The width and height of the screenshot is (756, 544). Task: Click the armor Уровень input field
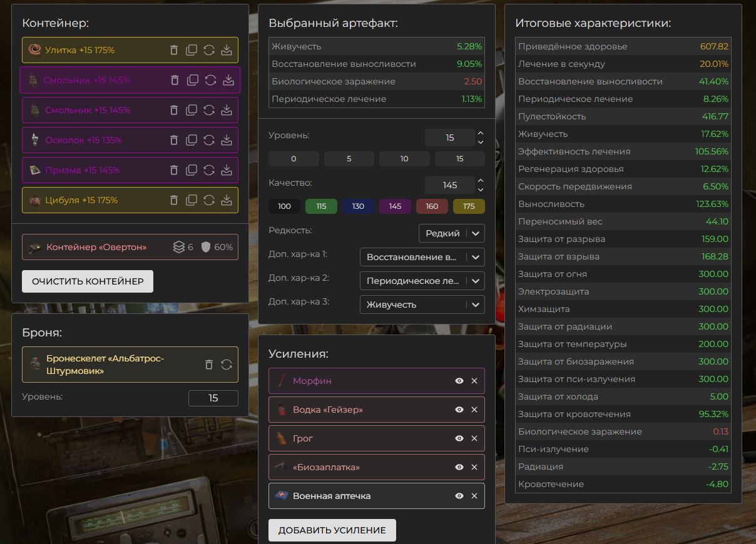[213, 398]
